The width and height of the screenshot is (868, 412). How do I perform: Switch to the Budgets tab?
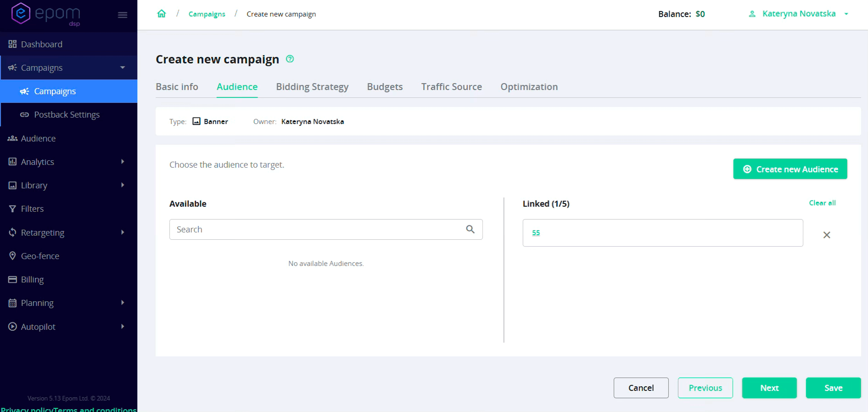click(x=385, y=87)
